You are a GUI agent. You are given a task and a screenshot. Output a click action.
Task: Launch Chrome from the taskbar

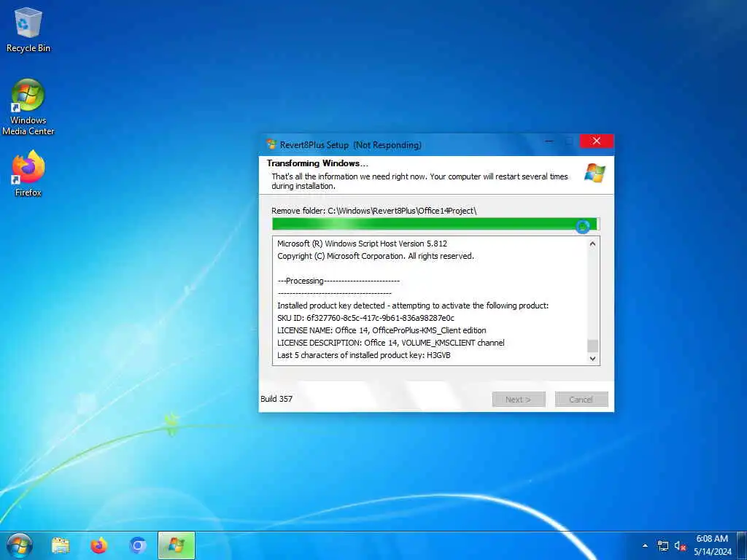tap(138, 545)
